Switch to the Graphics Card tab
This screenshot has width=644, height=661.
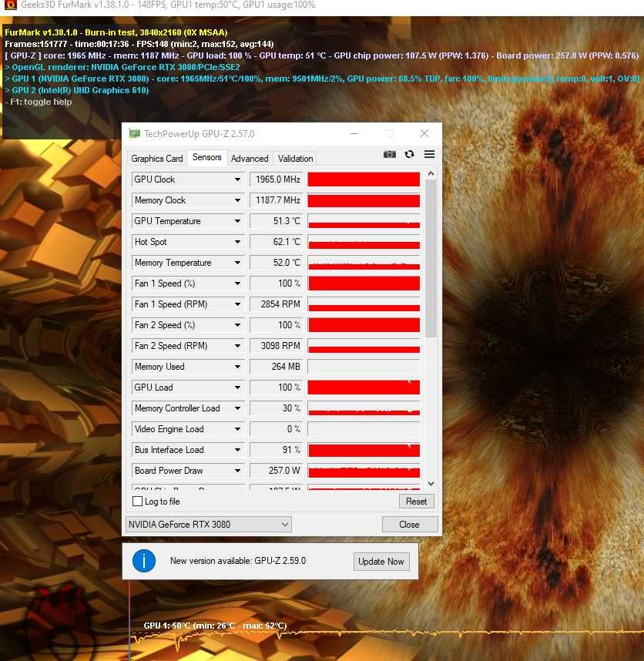pyautogui.click(x=157, y=159)
